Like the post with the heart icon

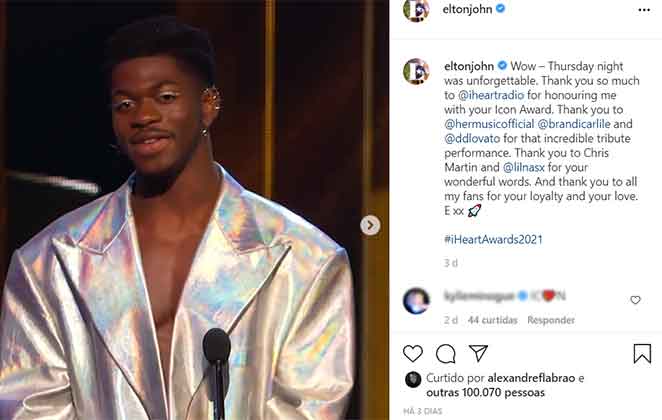coord(412,353)
